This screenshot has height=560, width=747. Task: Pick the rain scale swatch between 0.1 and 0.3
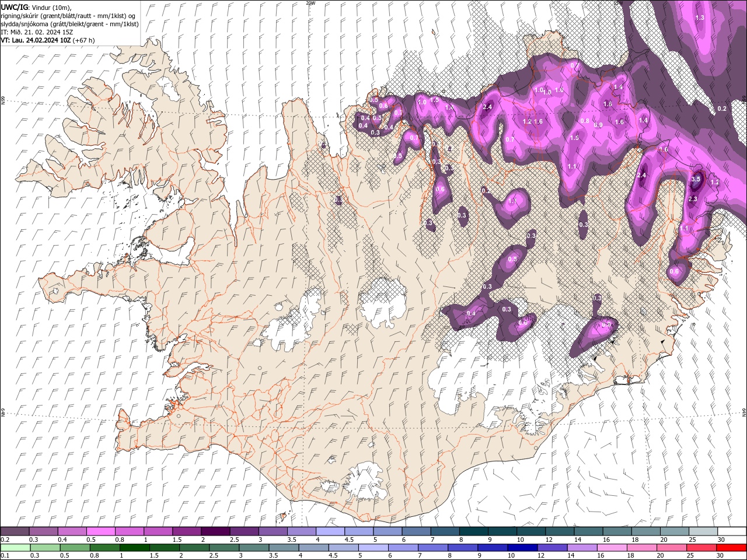pyautogui.click(x=15, y=547)
